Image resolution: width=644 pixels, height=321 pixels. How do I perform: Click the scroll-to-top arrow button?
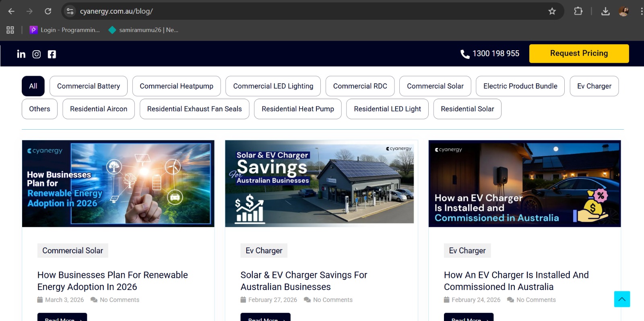[x=622, y=299]
